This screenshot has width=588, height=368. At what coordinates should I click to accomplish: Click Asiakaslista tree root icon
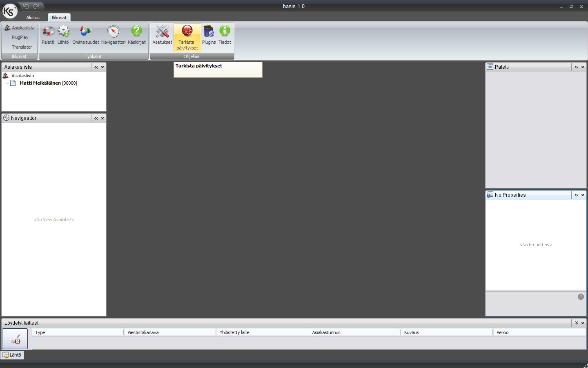[x=6, y=76]
